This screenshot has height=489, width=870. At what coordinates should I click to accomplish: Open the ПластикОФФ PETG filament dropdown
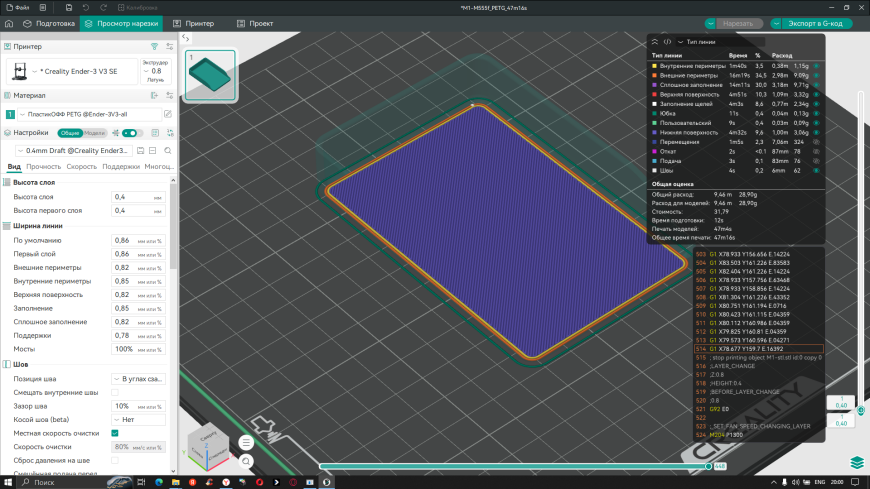tap(89, 114)
